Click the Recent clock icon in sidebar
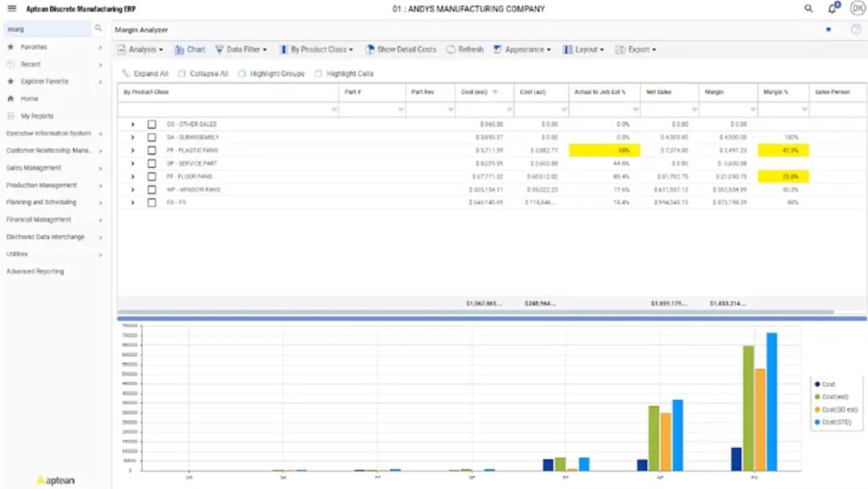This screenshot has height=489, width=868. (10, 64)
